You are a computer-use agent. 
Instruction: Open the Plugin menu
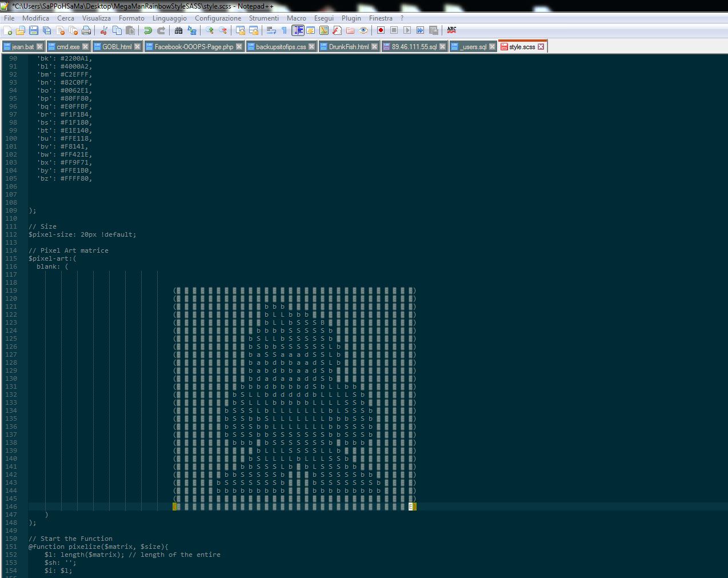[x=351, y=18]
